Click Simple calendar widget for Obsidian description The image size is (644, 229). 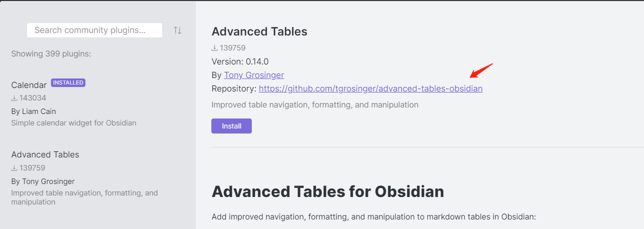[73, 122]
